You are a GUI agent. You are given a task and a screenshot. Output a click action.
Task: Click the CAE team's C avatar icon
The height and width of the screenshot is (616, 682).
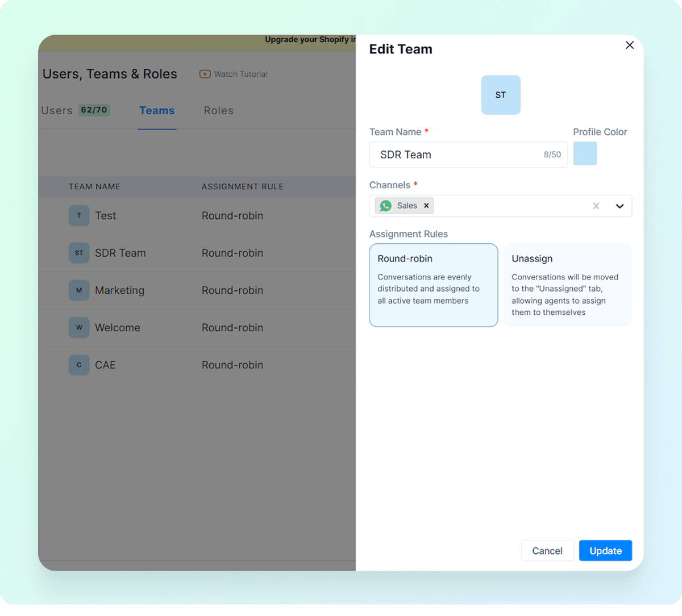coord(79,365)
